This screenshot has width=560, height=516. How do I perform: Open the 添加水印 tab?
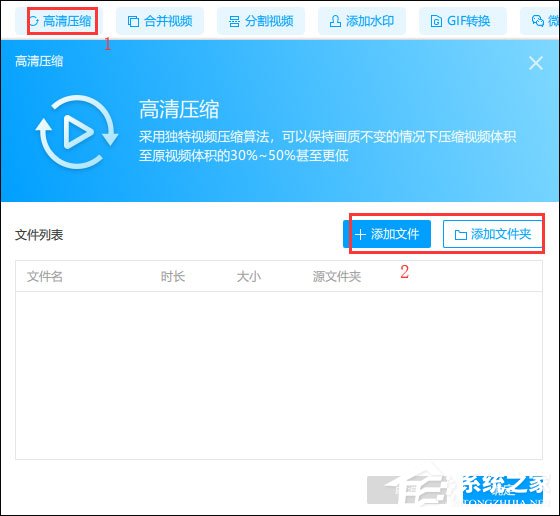[361, 21]
